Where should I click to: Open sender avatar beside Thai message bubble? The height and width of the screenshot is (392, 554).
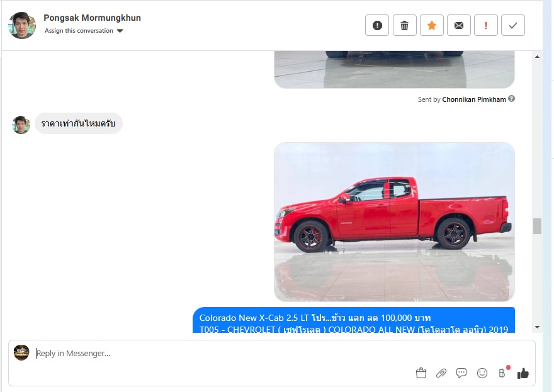(21, 125)
